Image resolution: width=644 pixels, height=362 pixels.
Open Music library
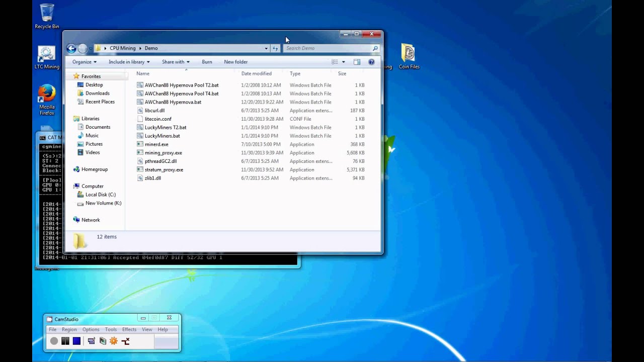point(92,135)
